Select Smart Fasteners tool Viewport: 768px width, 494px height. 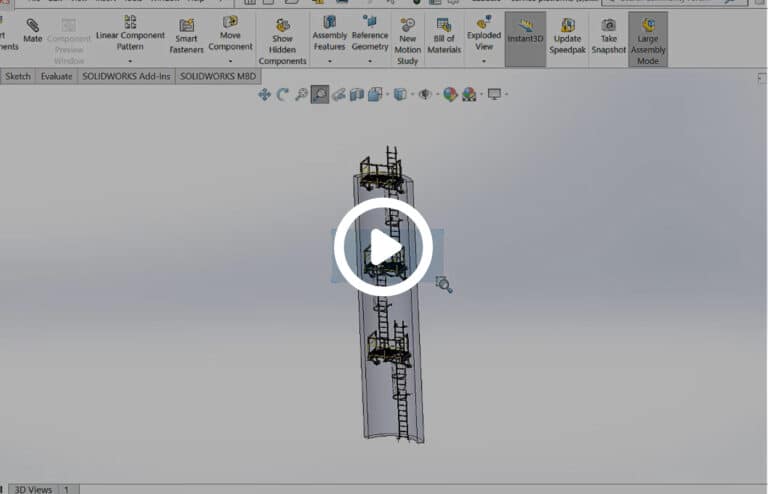point(187,36)
